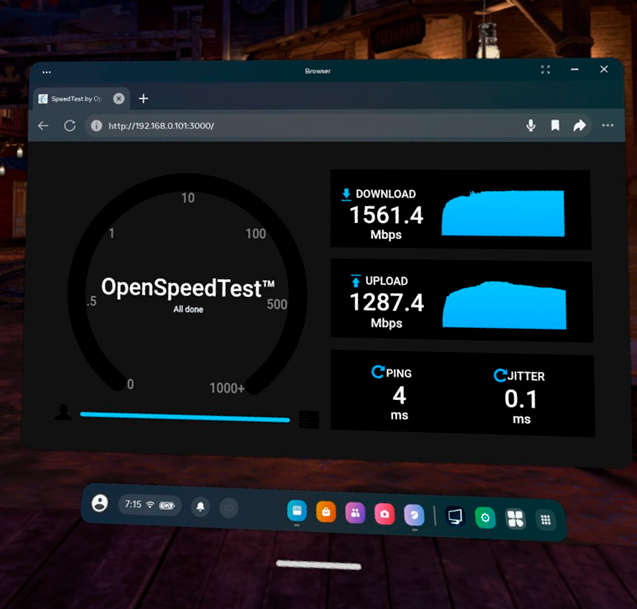Click the greyed headset icon in dock

229,508
